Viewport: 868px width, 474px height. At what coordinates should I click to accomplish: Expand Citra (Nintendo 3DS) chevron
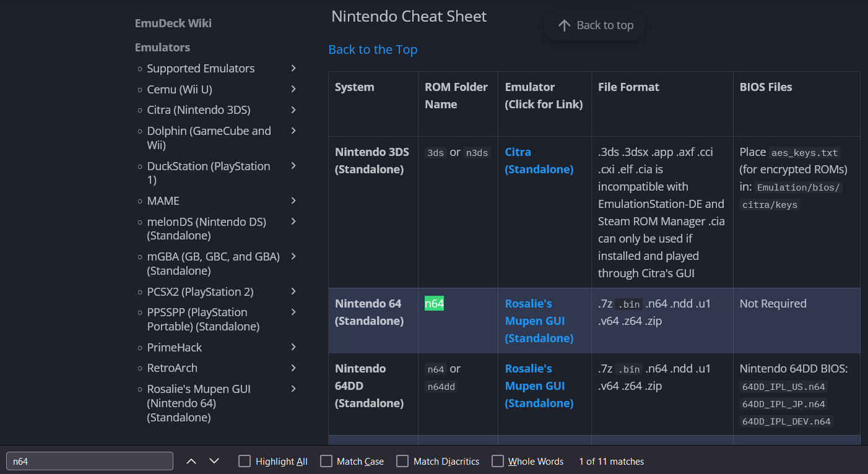[293, 110]
